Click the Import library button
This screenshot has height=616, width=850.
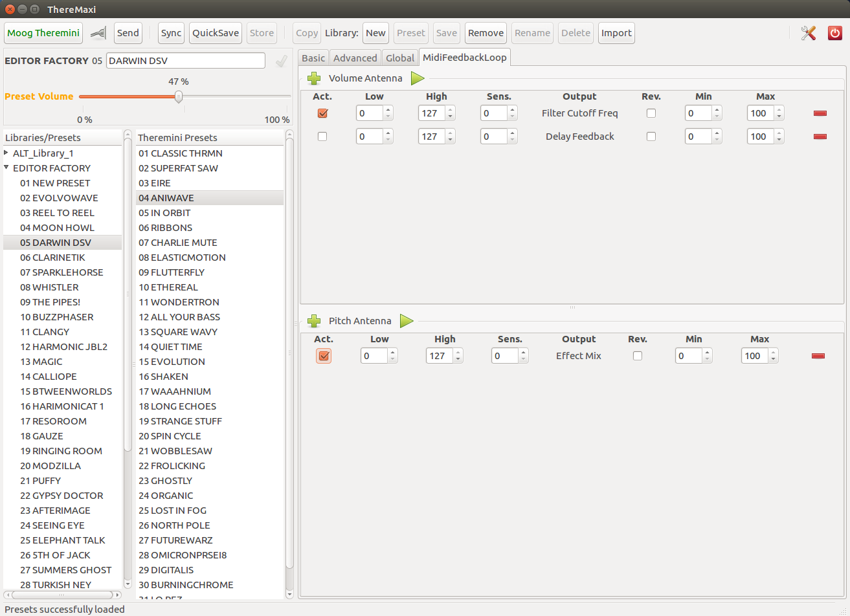point(616,34)
